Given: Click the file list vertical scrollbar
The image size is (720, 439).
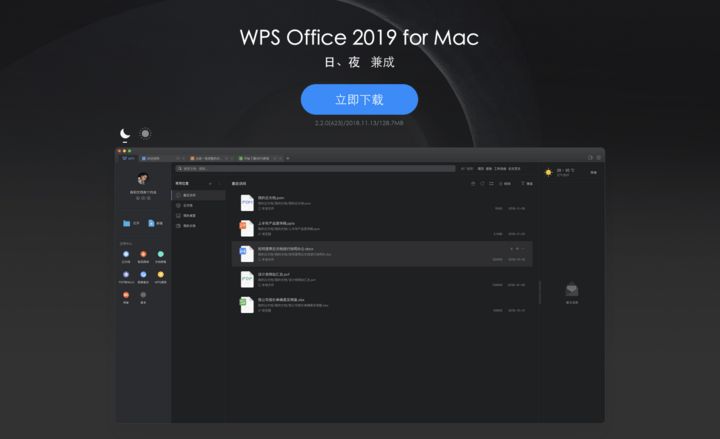Looking at the screenshot, I should point(540,293).
